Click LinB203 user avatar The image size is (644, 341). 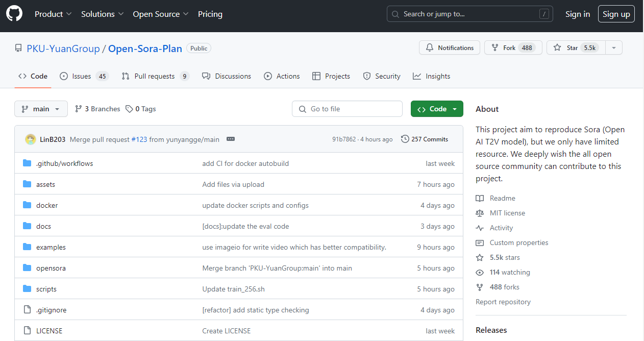pos(31,139)
